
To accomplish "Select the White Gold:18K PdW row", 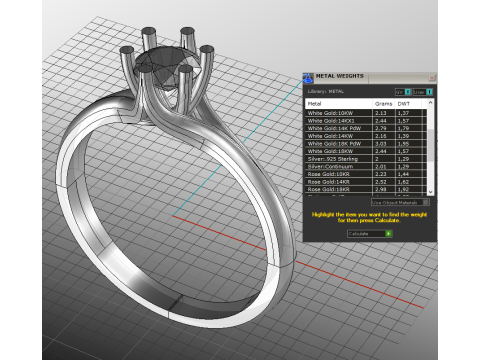I will (366, 144).
